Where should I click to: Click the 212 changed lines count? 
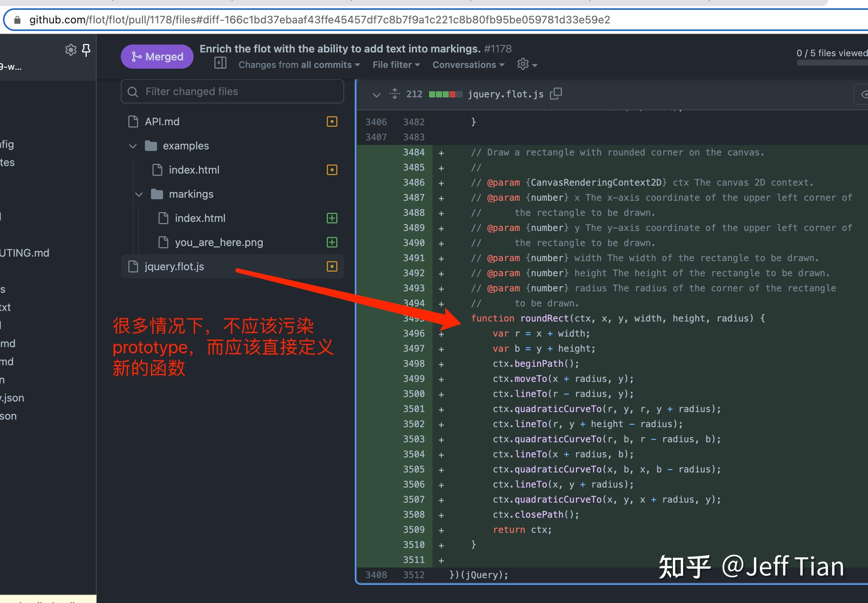414,94
